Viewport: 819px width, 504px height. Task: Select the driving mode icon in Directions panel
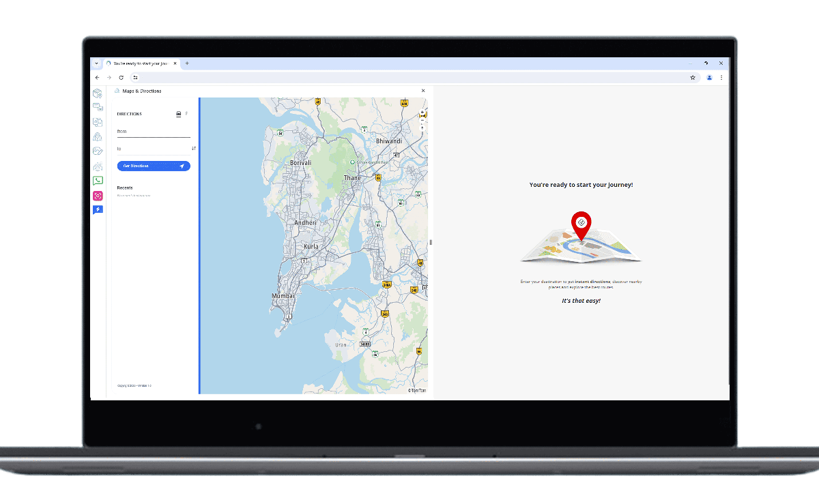click(x=177, y=113)
